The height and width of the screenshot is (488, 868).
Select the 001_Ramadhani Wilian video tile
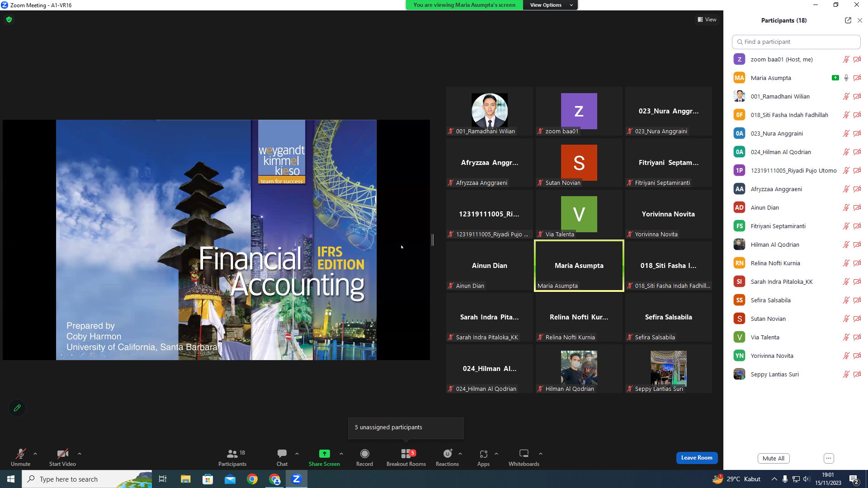(x=490, y=111)
